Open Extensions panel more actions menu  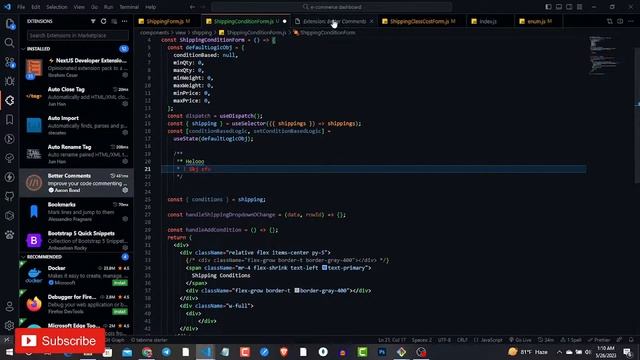point(124,21)
